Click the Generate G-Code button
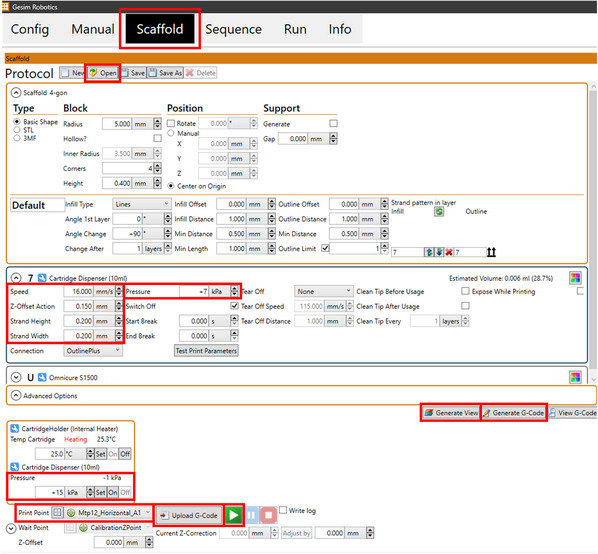Viewport: 598px width, 554px height. coord(514,413)
